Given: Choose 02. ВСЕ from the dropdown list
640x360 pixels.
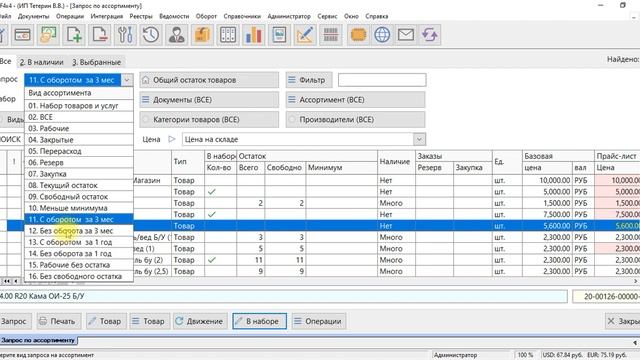Looking at the screenshot, I should (79, 117).
